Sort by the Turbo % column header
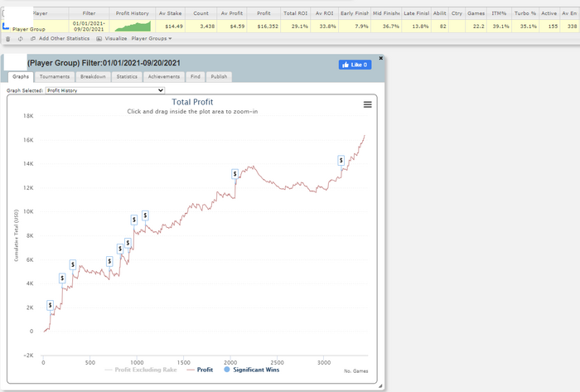 (x=524, y=13)
